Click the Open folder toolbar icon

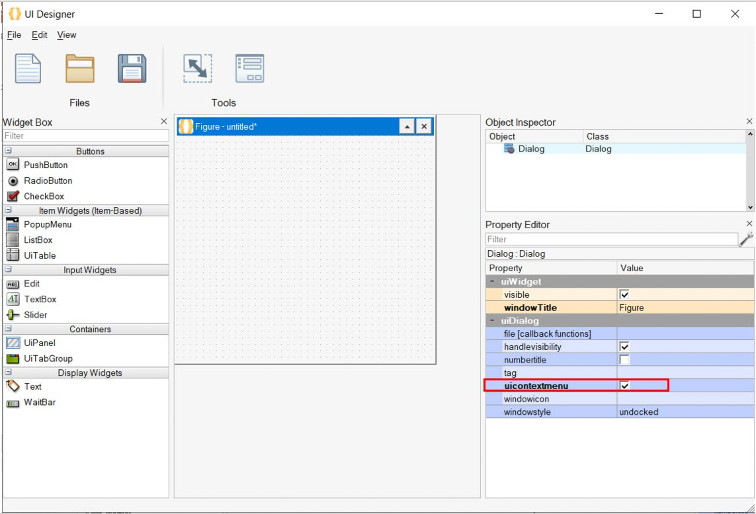point(80,68)
